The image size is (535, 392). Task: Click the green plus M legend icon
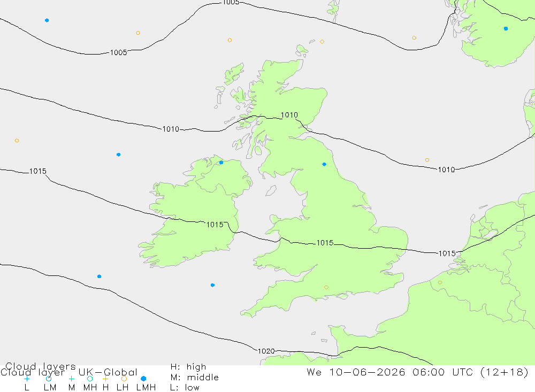(71, 379)
